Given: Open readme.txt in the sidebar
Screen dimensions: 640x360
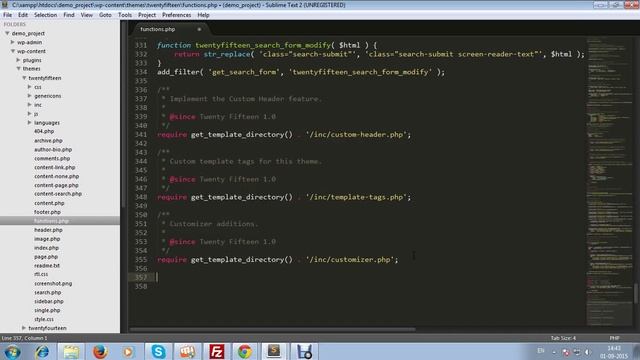Looking at the screenshot, I should point(47,266).
